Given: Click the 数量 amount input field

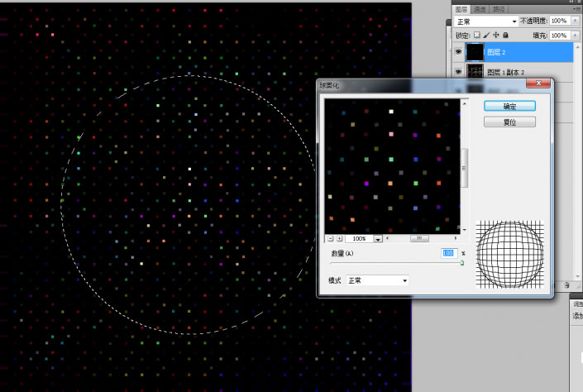Looking at the screenshot, I should coord(448,253).
